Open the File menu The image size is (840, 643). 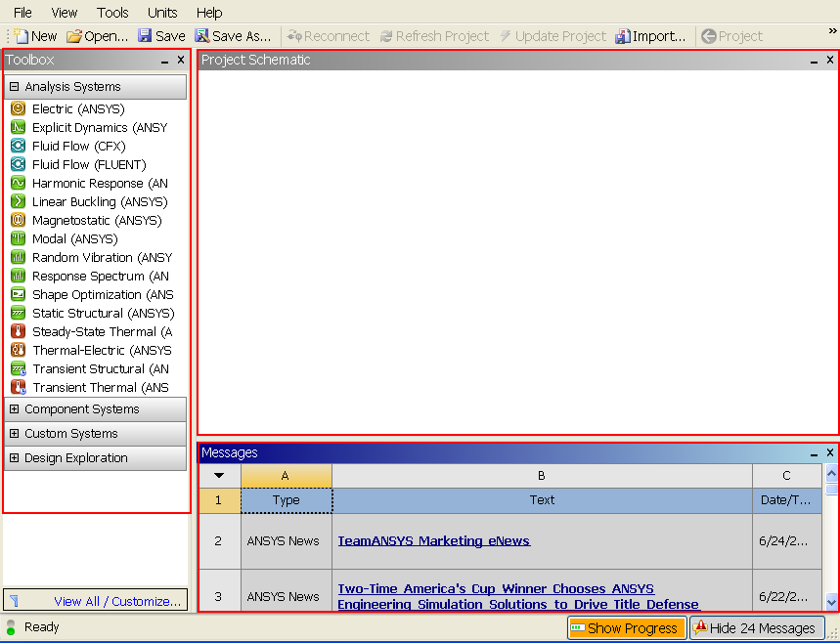(x=22, y=13)
